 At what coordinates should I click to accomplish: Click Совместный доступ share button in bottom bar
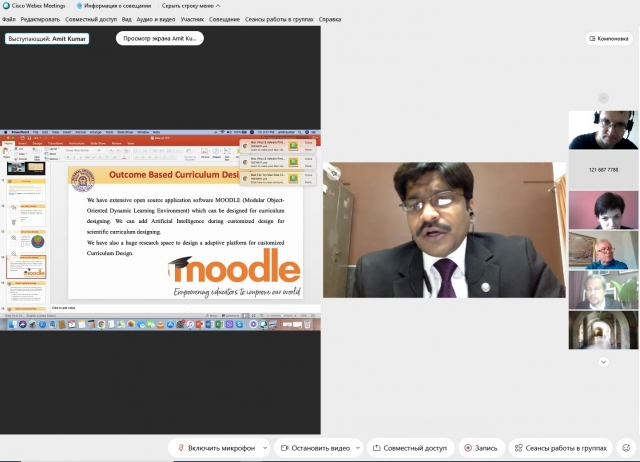(x=411, y=448)
